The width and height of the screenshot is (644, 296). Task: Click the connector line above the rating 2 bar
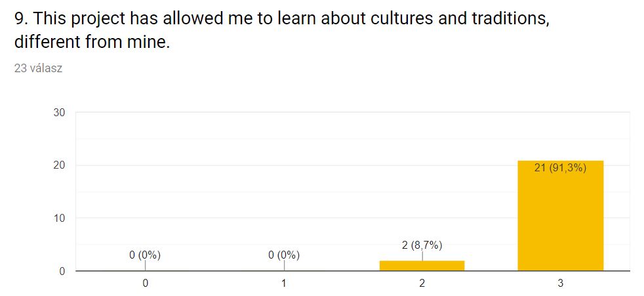click(422, 256)
